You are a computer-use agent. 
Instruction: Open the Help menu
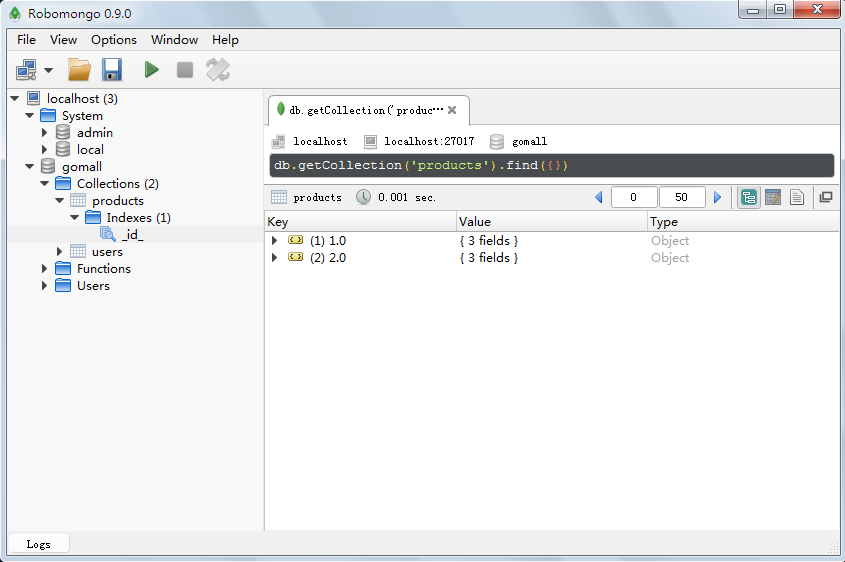point(225,40)
